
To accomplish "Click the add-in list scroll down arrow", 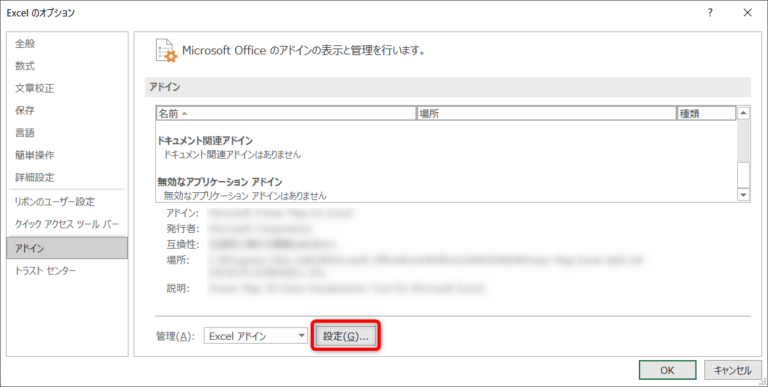I will point(744,195).
